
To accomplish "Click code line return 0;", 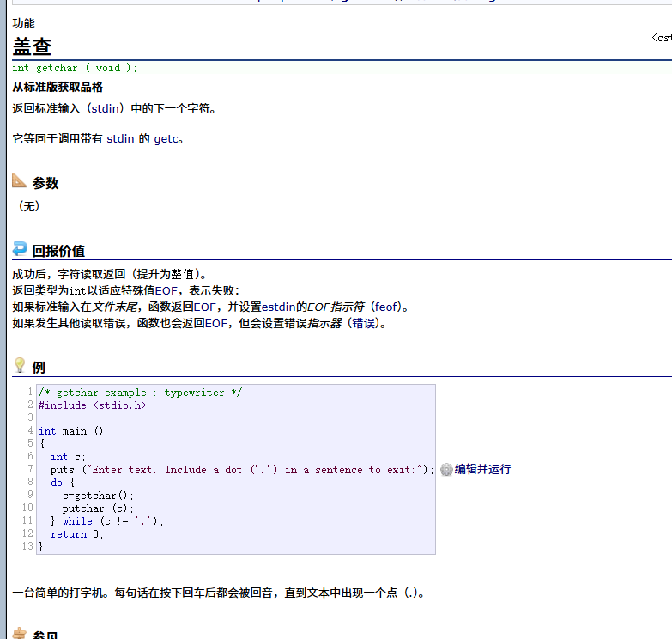I will click(77, 534).
